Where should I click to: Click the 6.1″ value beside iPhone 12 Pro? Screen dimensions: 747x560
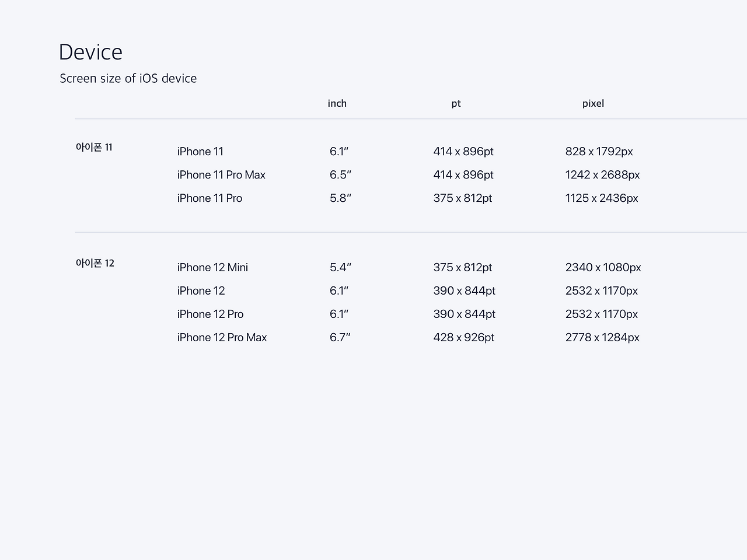(x=339, y=314)
